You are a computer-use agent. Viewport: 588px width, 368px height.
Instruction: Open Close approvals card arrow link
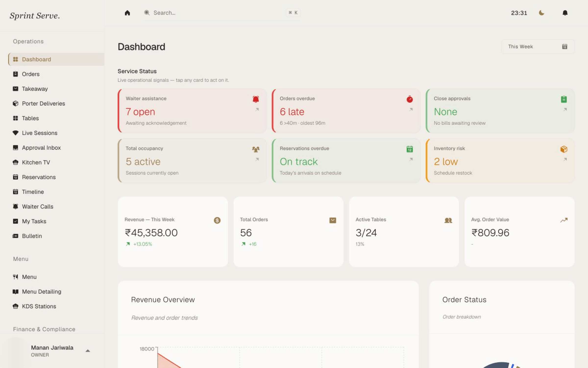click(565, 109)
